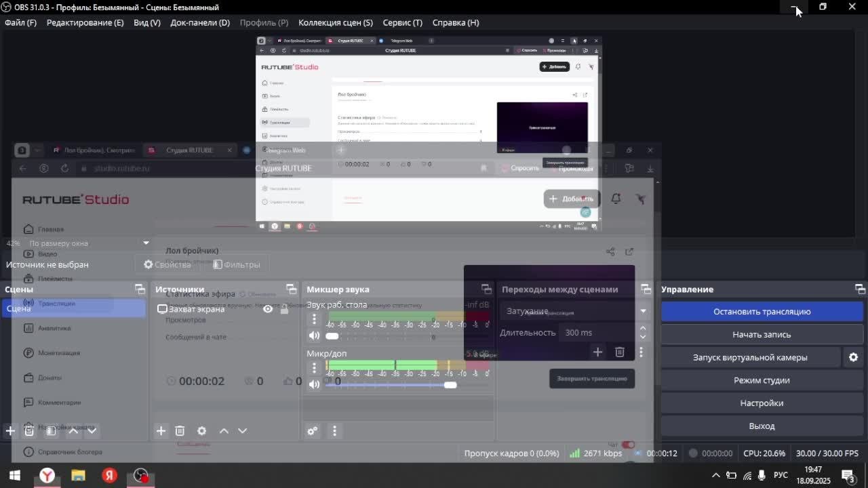Add a configurable scene transition

pos(597,352)
